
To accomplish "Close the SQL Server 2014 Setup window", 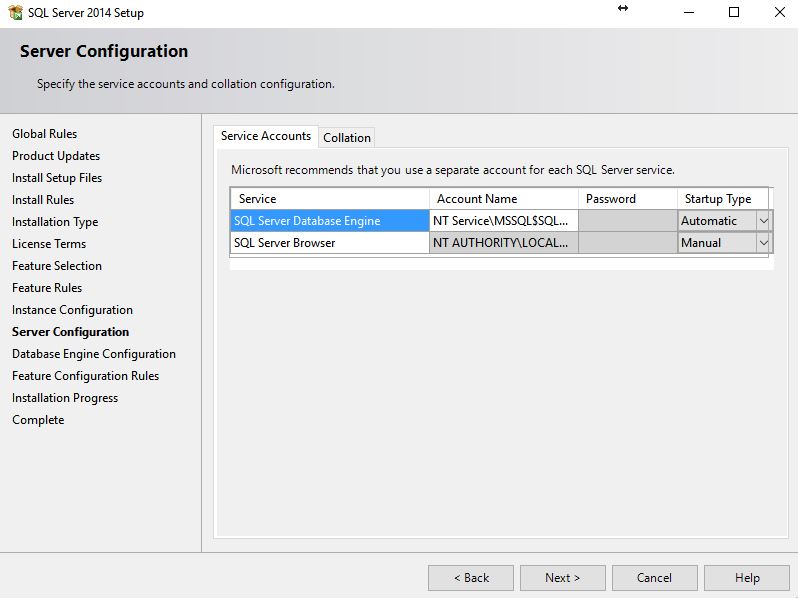I will point(779,12).
